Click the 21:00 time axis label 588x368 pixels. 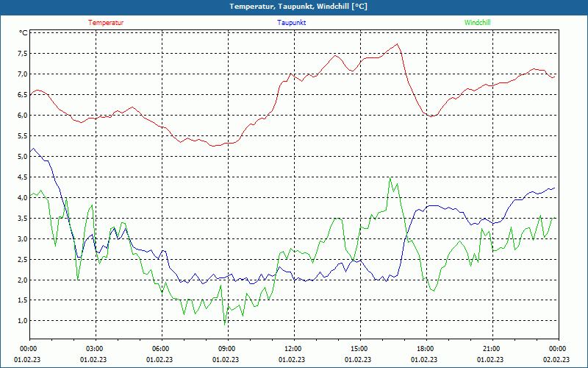492,348
